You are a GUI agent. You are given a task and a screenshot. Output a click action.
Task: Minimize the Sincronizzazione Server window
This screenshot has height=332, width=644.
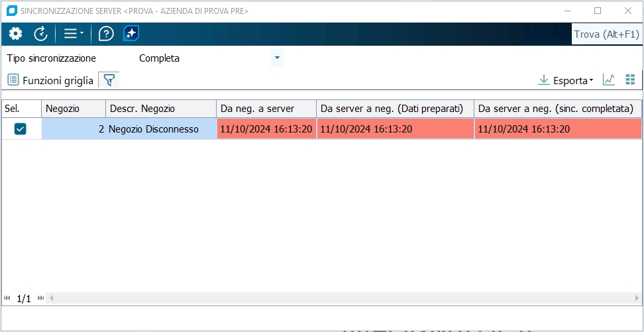click(567, 11)
